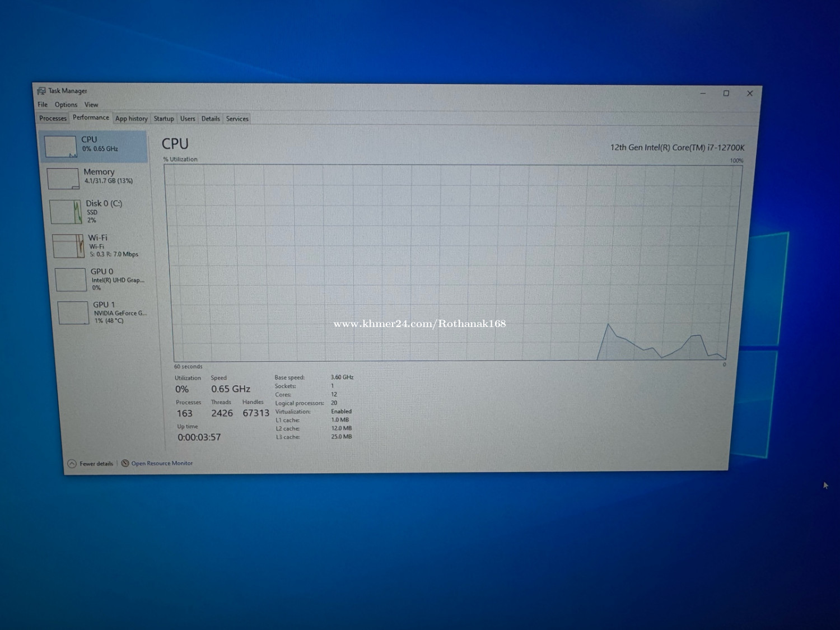840x630 pixels.
Task: Maximize the Task Manager window
Action: [x=726, y=94]
